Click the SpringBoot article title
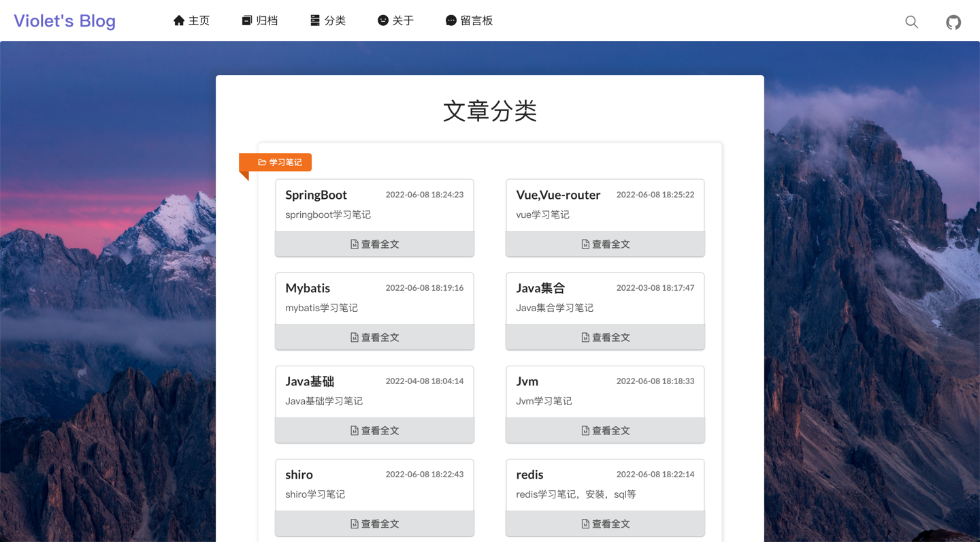Viewport: 980px width, 542px height. point(316,195)
